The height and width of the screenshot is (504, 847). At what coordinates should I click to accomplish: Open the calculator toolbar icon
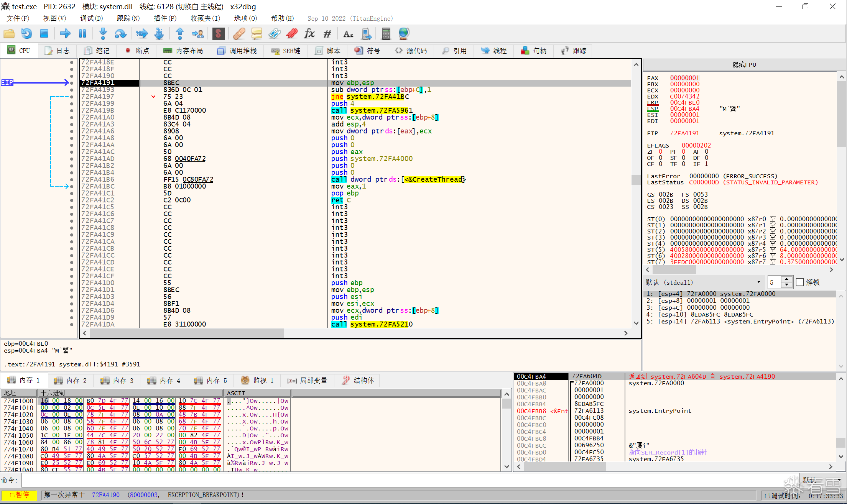[386, 34]
